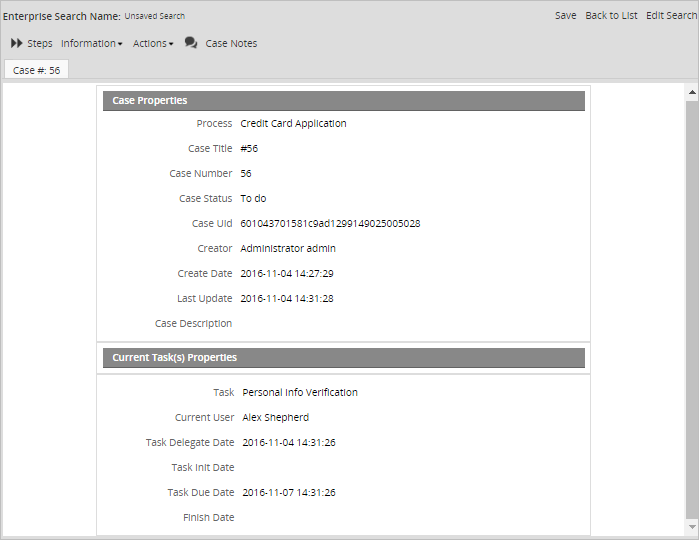Click the scrollbar up arrow
This screenshot has width=699, height=540.
click(x=691, y=93)
